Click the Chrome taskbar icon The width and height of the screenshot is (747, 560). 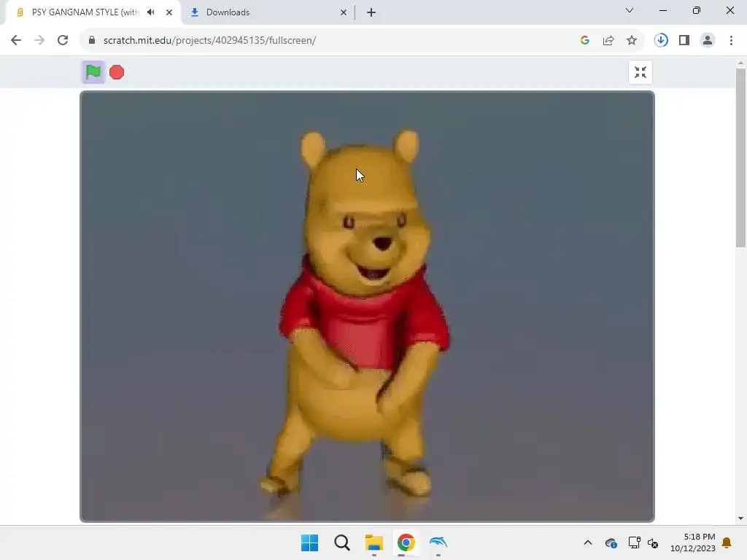(406, 542)
